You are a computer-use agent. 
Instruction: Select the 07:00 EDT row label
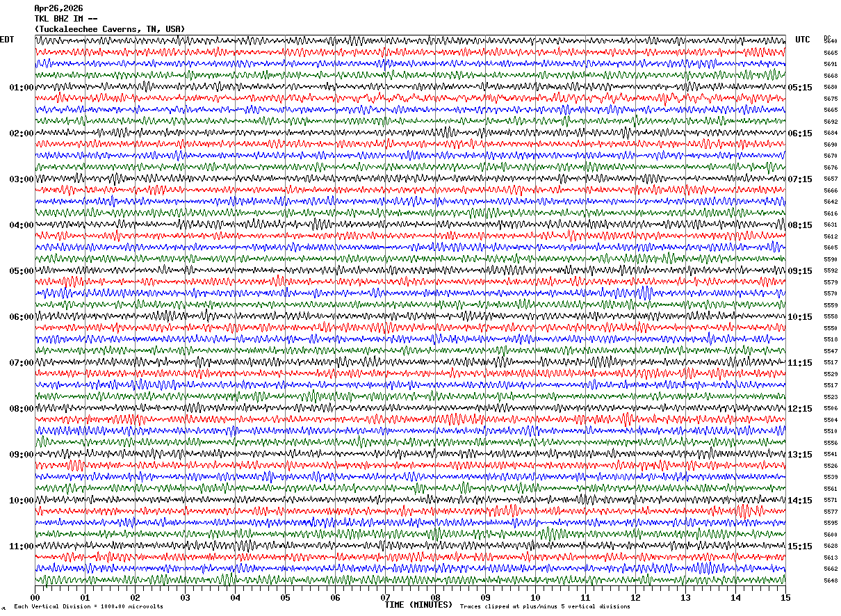21,363
